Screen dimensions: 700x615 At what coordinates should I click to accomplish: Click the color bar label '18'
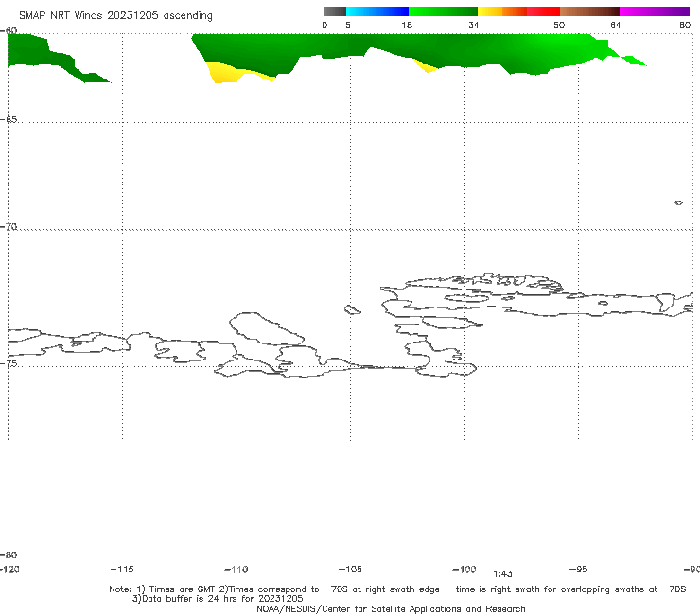(407, 25)
